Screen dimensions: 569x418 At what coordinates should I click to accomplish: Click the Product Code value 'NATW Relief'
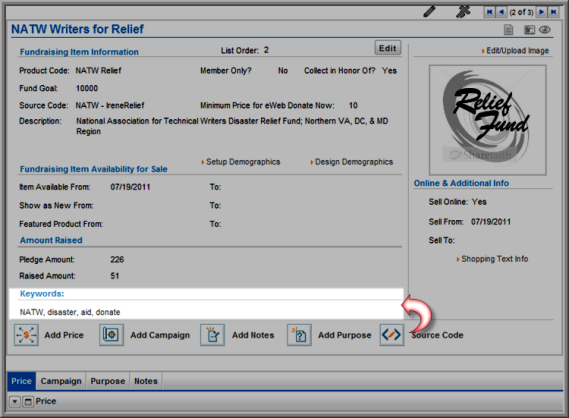pos(98,71)
